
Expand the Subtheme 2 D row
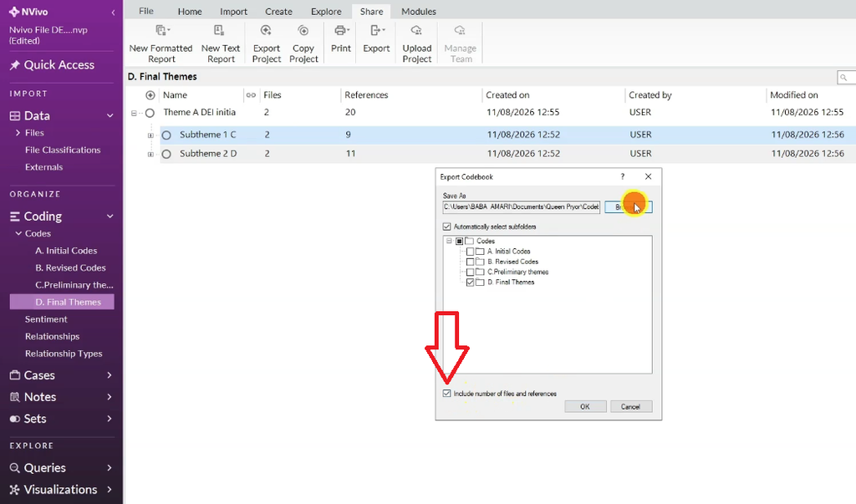[150, 155]
